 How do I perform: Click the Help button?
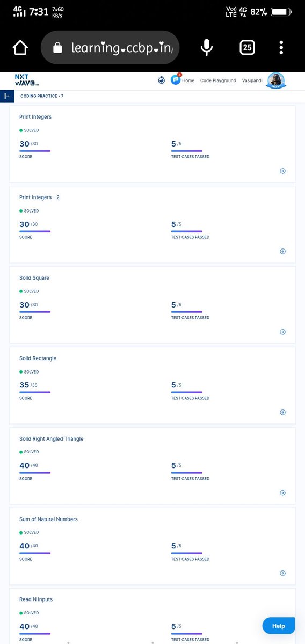[279, 626]
